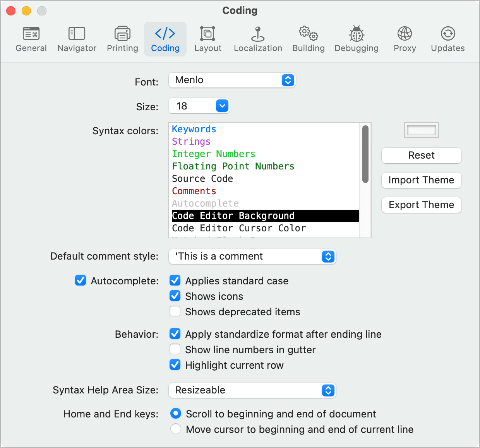
Task: Click into the Size value field
Action: click(192, 106)
